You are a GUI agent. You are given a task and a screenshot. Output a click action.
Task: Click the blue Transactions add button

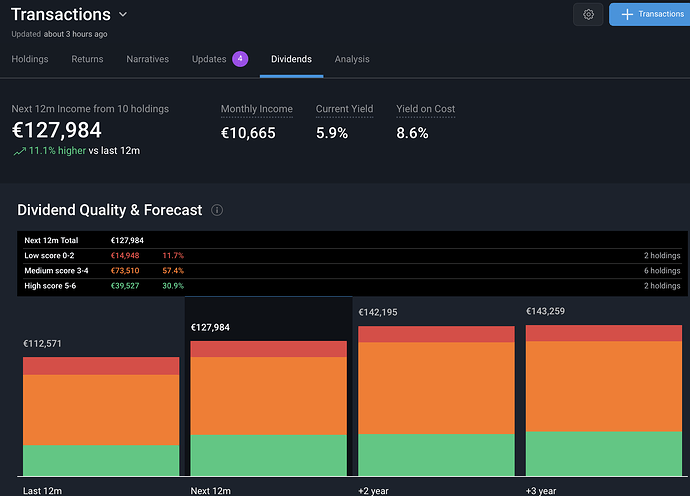[x=648, y=14]
